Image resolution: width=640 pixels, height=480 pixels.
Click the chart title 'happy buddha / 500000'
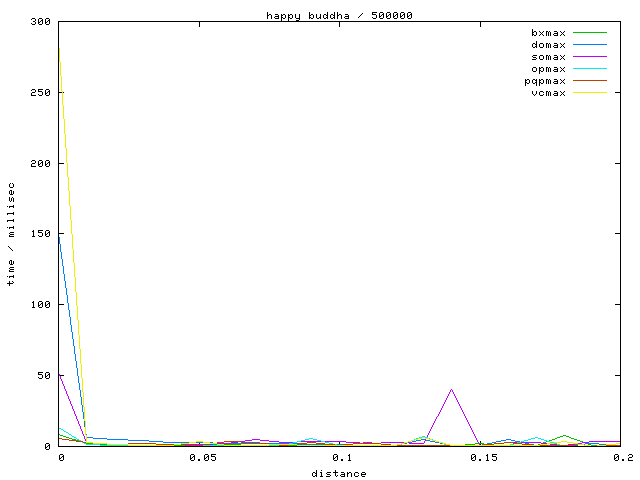339,15
